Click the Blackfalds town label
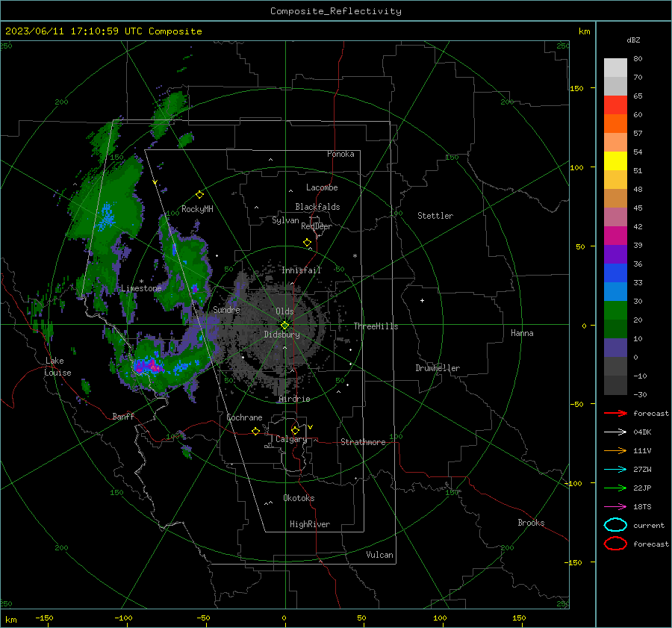Viewport: 672px width, 628px height. coord(317,207)
